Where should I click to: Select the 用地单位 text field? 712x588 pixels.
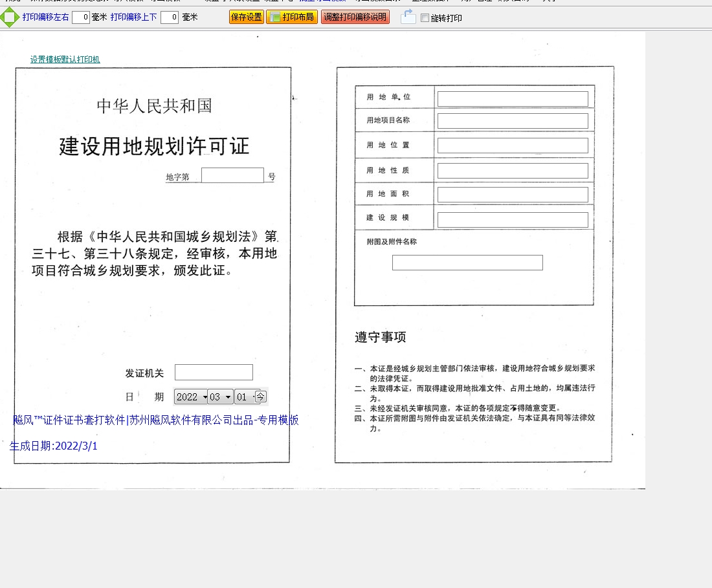tap(513, 99)
